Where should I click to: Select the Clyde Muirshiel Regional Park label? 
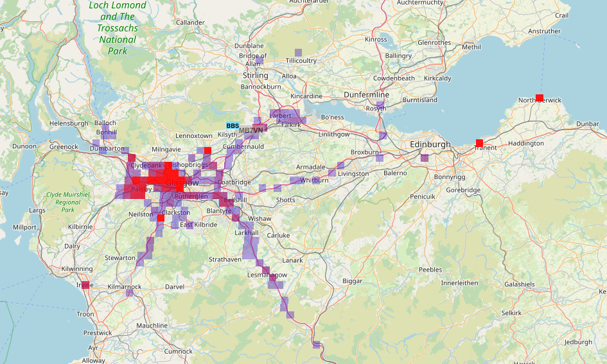(x=64, y=202)
